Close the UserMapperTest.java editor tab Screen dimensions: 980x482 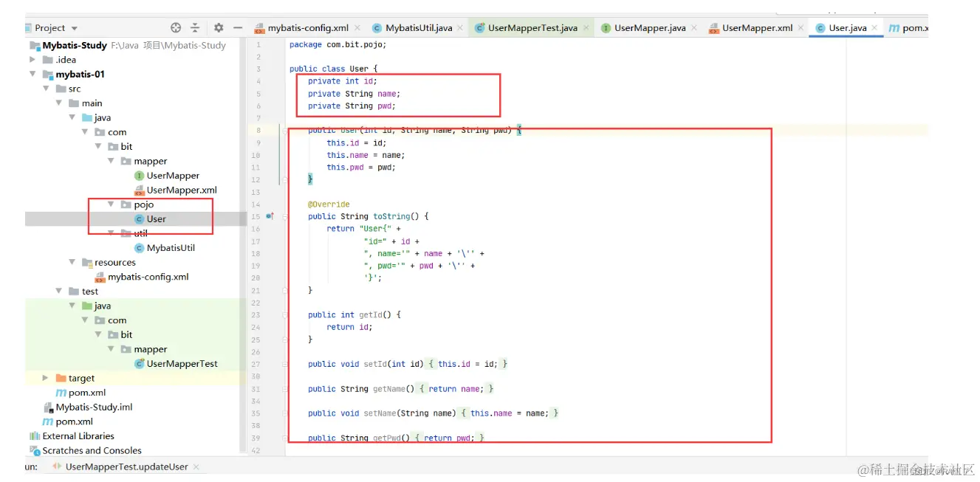click(x=586, y=27)
